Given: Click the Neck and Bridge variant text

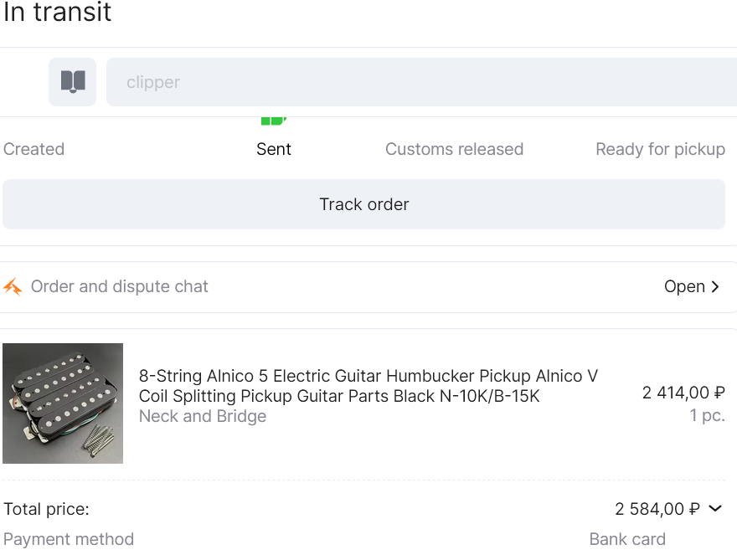Looking at the screenshot, I should click(203, 416).
